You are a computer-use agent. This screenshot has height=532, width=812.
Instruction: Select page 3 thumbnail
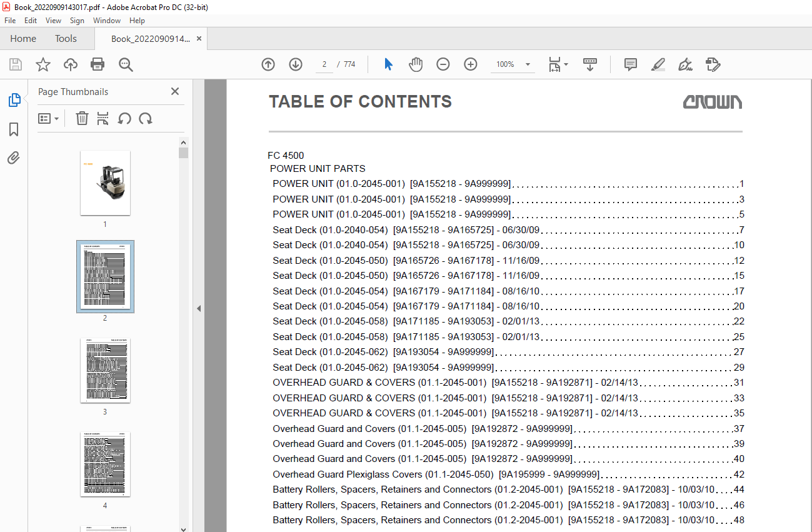(x=105, y=371)
